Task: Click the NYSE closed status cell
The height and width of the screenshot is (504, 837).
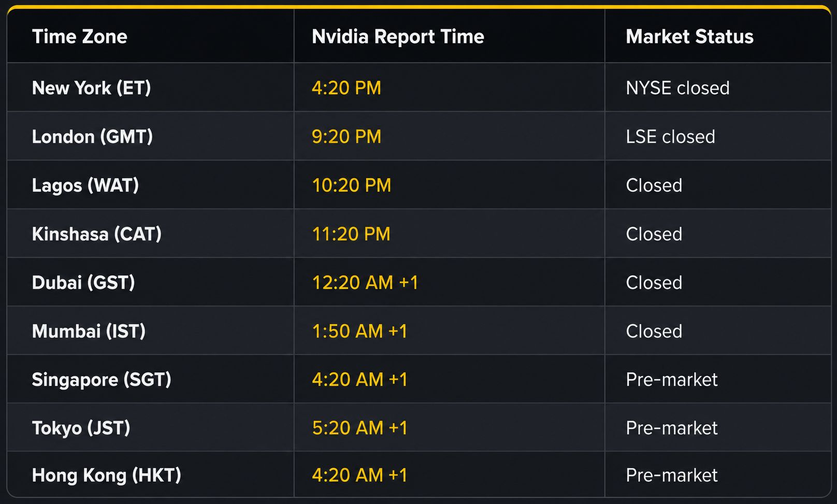Action: click(x=677, y=88)
